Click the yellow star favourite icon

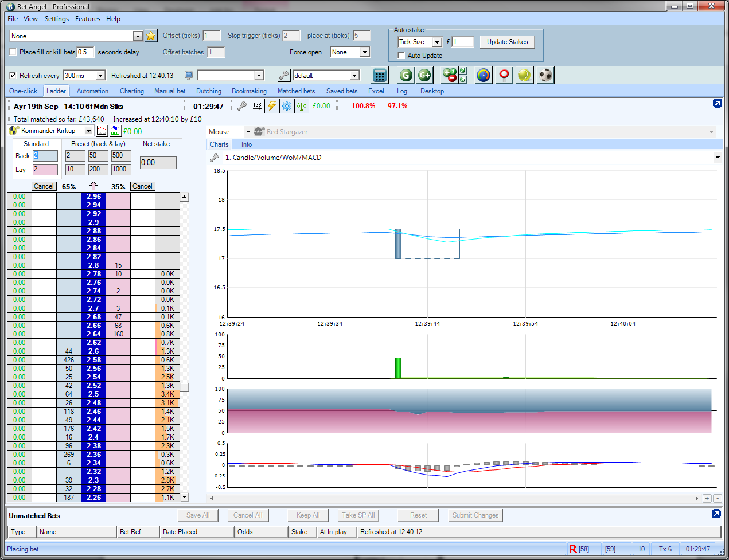(x=151, y=36)
